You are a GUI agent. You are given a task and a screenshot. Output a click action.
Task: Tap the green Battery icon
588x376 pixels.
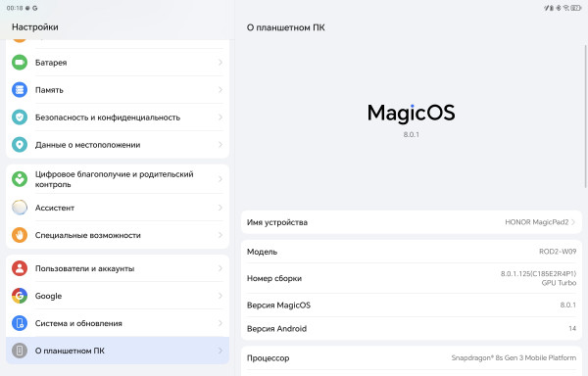pos(20,62)
